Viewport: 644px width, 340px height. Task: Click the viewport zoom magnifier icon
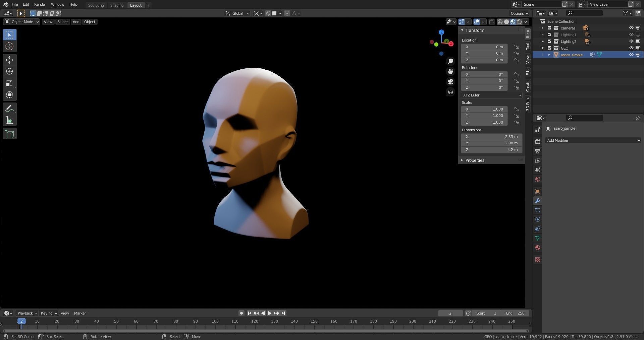450,61
